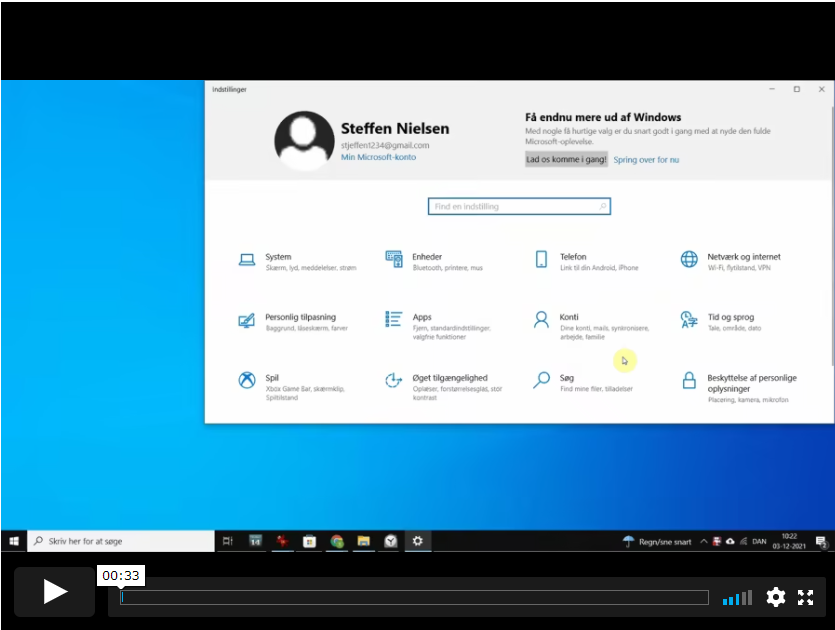Open Øget tilgængelighed settings
This screenshot has width=835, height=630.
449,379
